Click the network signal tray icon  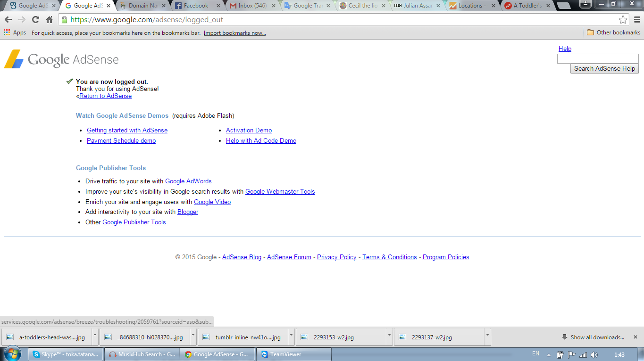[x=583, y=354]
